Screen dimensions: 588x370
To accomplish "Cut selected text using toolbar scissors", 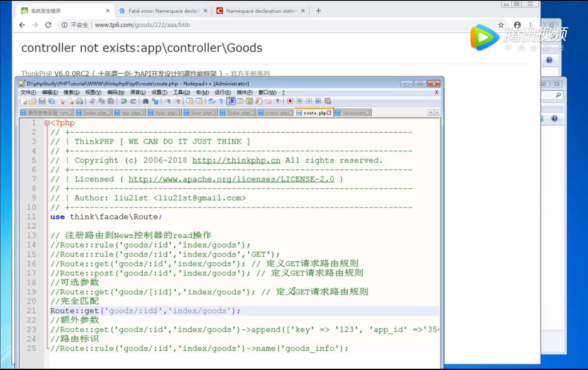I will click(92, 101).
